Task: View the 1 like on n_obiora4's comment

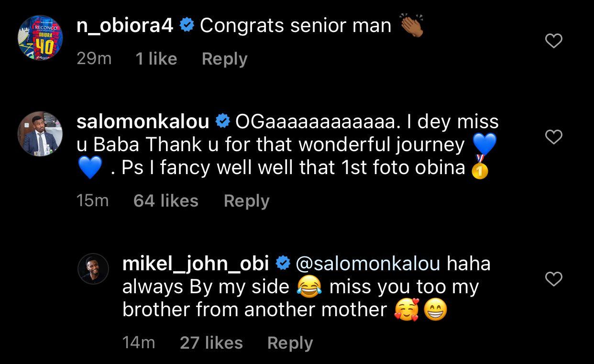Action: click(156, 59)
